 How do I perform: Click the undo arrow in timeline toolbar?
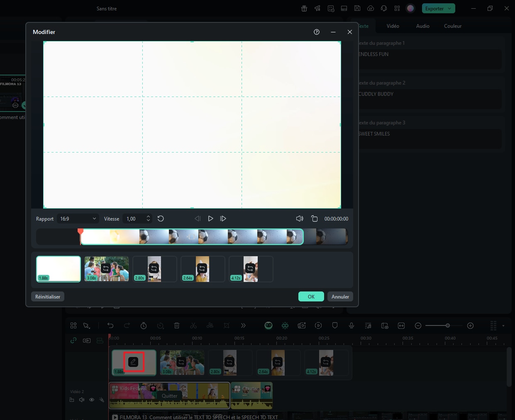110,325
